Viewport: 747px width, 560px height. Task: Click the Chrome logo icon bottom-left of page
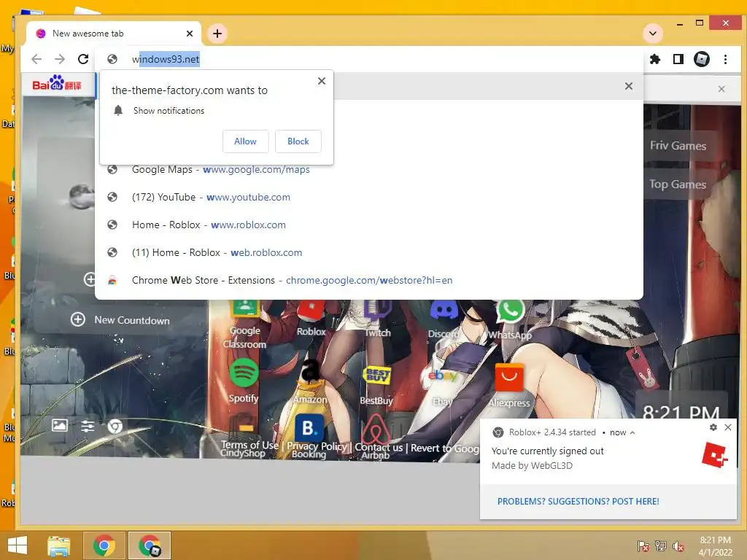tap(115, 426)
